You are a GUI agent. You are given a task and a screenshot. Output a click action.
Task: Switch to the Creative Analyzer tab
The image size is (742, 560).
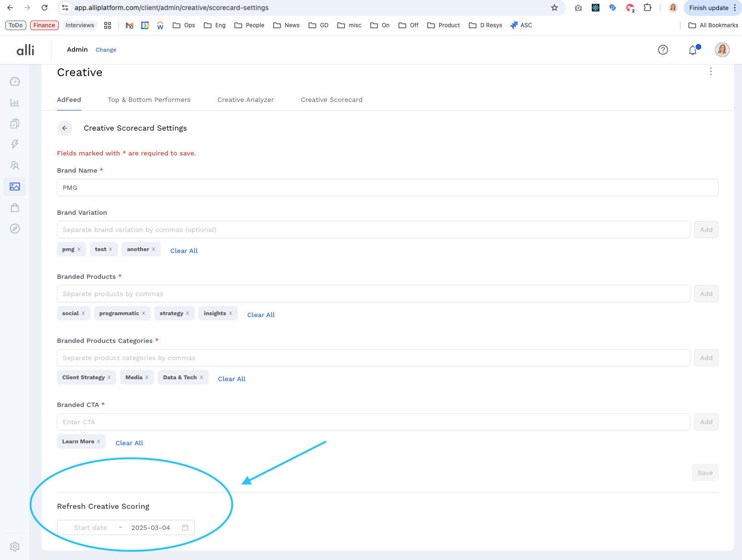[245, 99]
